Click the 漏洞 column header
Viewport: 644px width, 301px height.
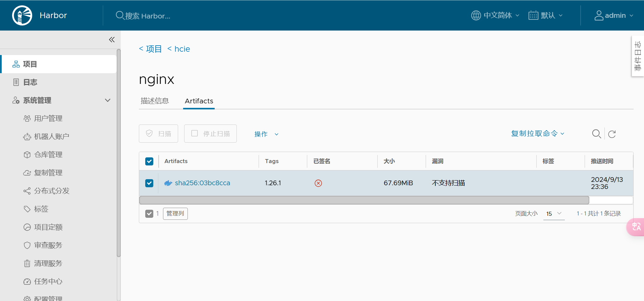[x=438, y=161]
